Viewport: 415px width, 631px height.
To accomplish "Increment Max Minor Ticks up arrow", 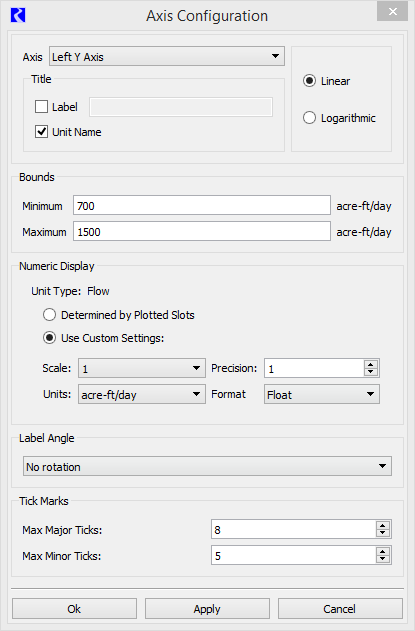I will tap(383, 551).
